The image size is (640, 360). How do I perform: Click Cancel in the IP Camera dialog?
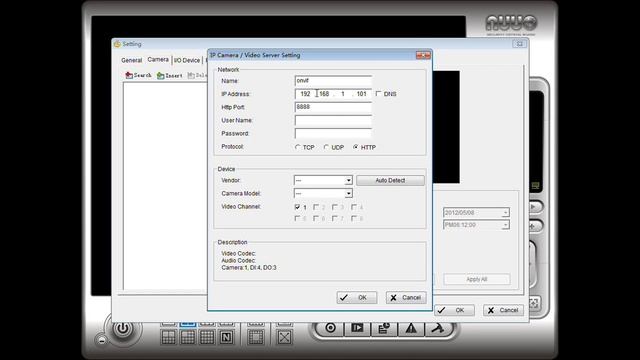click(406, 298)
